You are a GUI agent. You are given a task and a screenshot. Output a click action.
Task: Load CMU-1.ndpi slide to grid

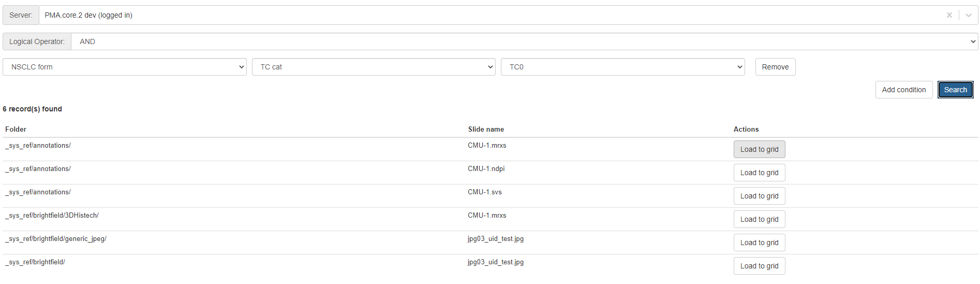[759, 173]
